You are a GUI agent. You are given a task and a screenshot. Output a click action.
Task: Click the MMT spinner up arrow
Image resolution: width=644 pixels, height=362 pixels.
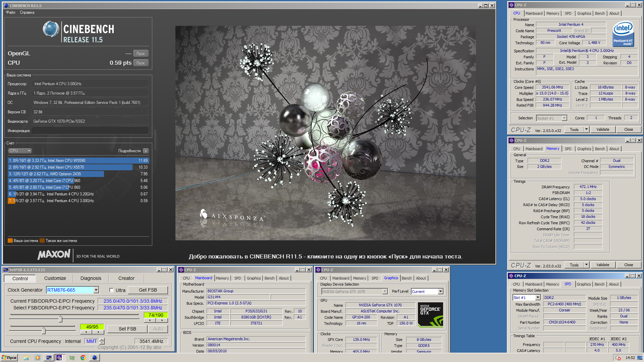point(102,340)
